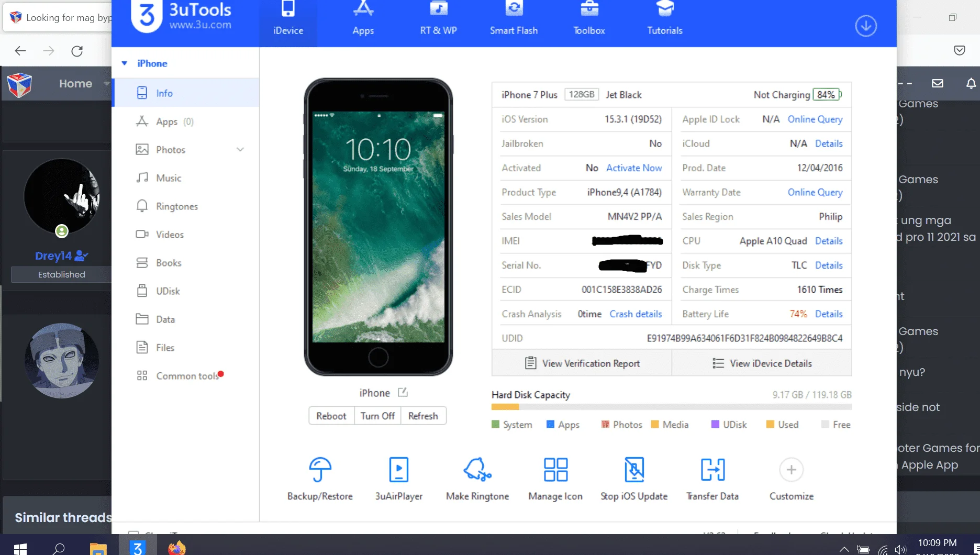This screenshot has height=555, width=980.
Task: Open Ringtones in the sidebar
Action: click(186, 206)
